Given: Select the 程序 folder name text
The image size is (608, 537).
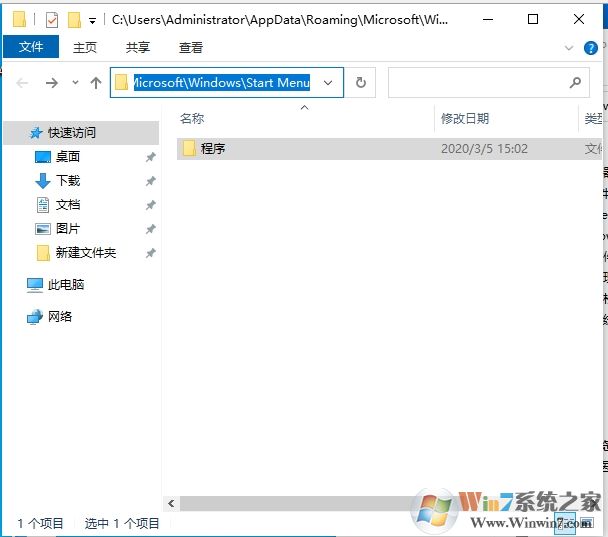Looking at the screenshot, I should click(x=213, y=148).
